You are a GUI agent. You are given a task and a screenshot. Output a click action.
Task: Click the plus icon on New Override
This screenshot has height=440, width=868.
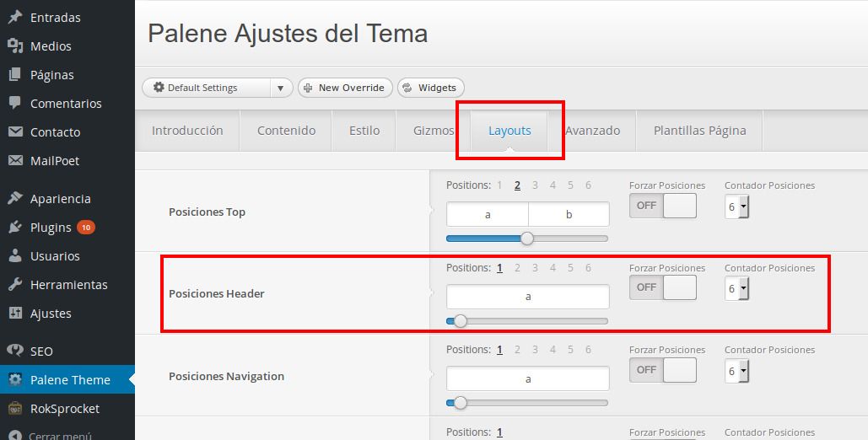click(x=309, y=88)
